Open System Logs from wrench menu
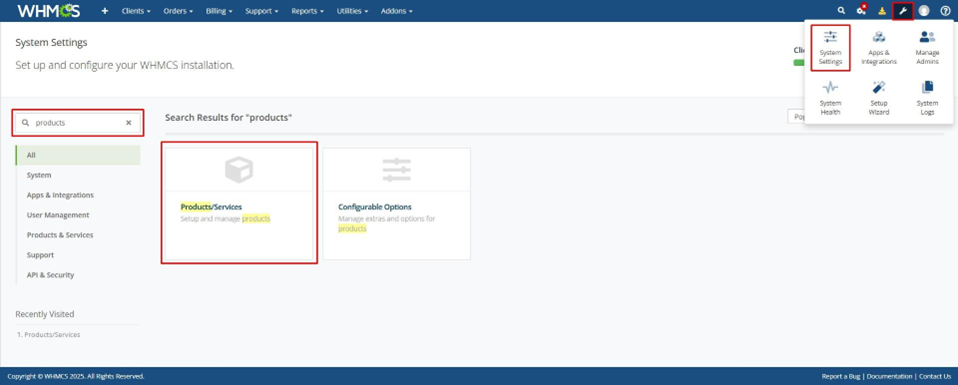This screenshot has width=958, height=385. click(927, 98)
